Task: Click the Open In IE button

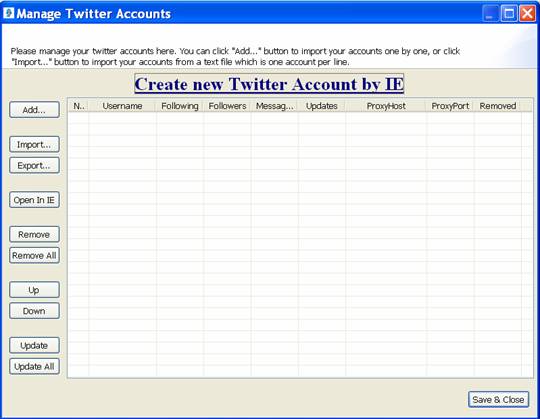Action: (x=34, y=200)
